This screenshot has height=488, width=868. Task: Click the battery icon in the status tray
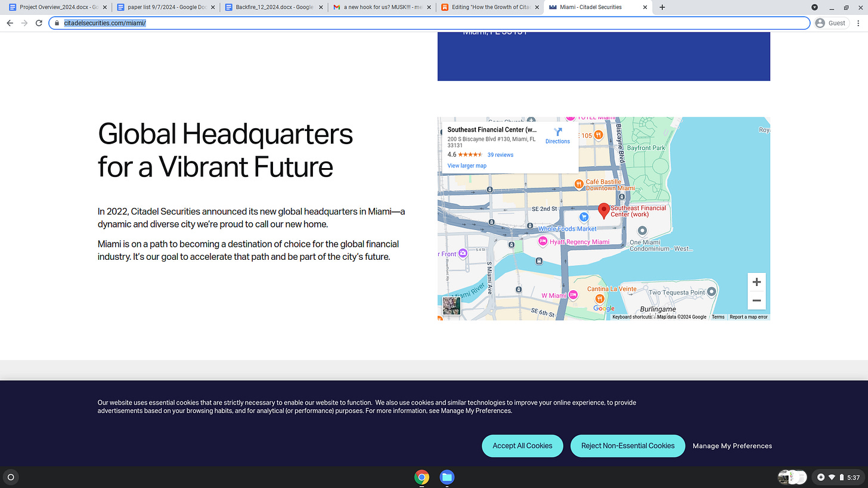tap(841, 477)
